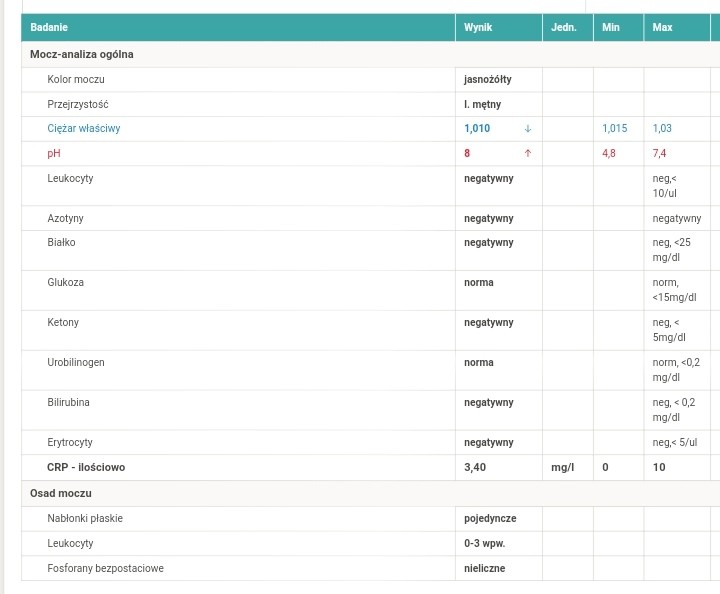Click the Wynik column header
This screenshot has height=594, width=720.
point(478,28)
